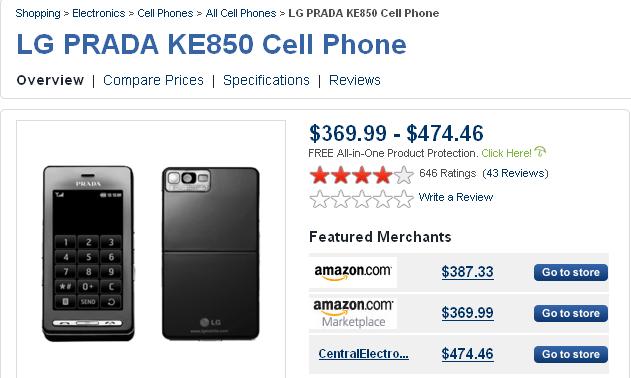This screenshot has width=631, height=378.
Task: Switch to the Compare Prices tab
Action: pos(153,80)
